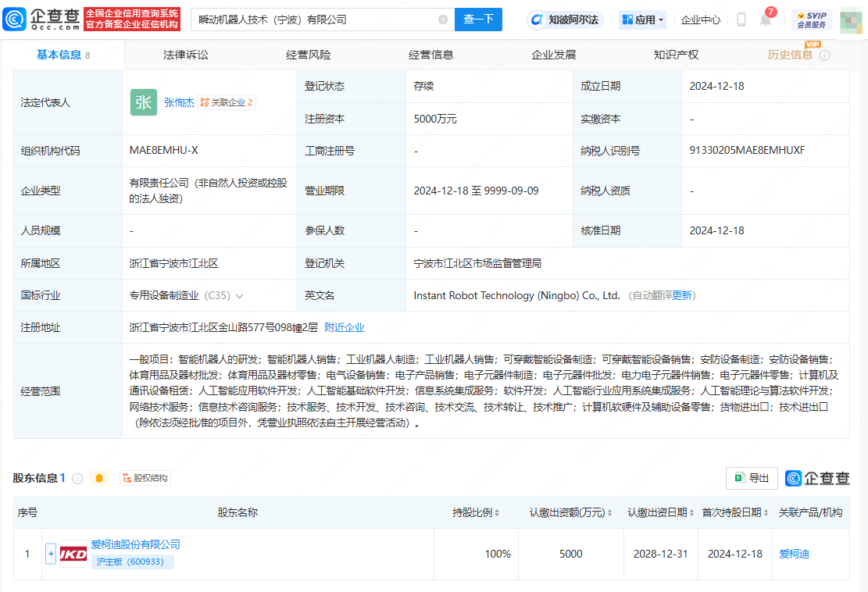The width and height of the screenshot is (868, 592).
Task: Switch to the 基本信息 tab
Action: pos(63,55)
